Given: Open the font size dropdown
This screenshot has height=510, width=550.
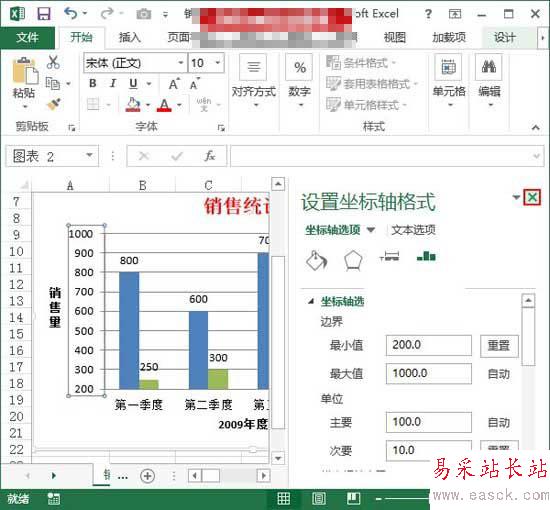Looking at the screenshot, I should click(218, 63).
